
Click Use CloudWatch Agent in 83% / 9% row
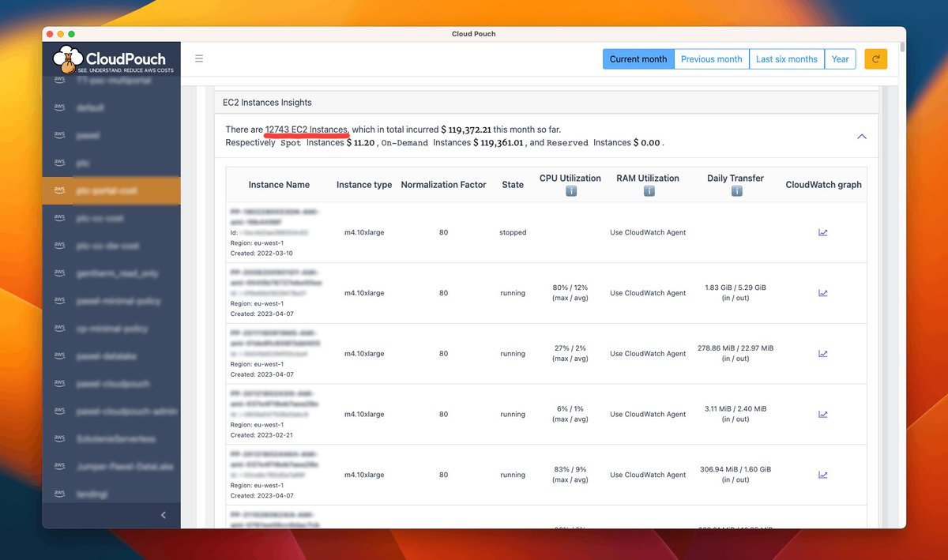648,475
